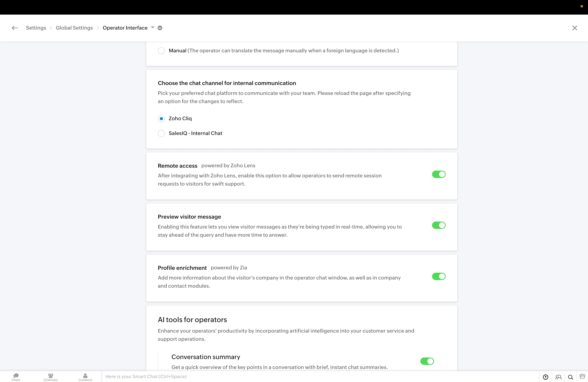Viewport: 588px width, 382px height.
Task: Click 'Choose the chat channel' heading
Action: 227,83
